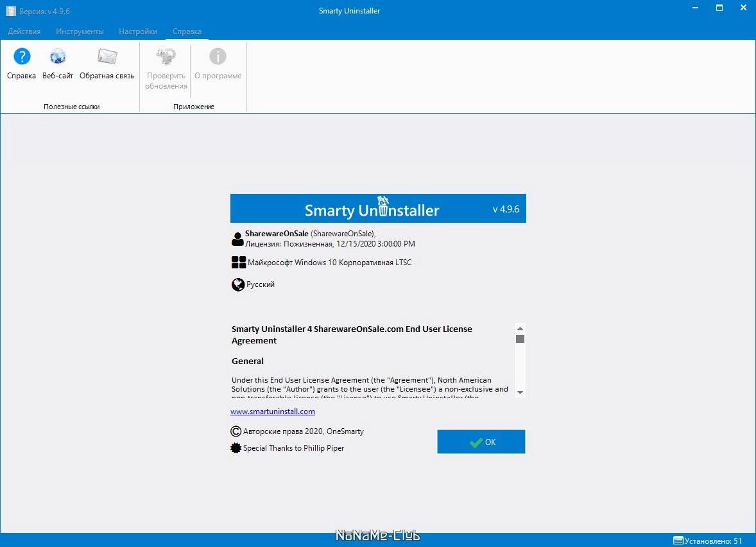Open the Веб-сайт globe icon
The image size is (756, 547).
pos(58,56)
